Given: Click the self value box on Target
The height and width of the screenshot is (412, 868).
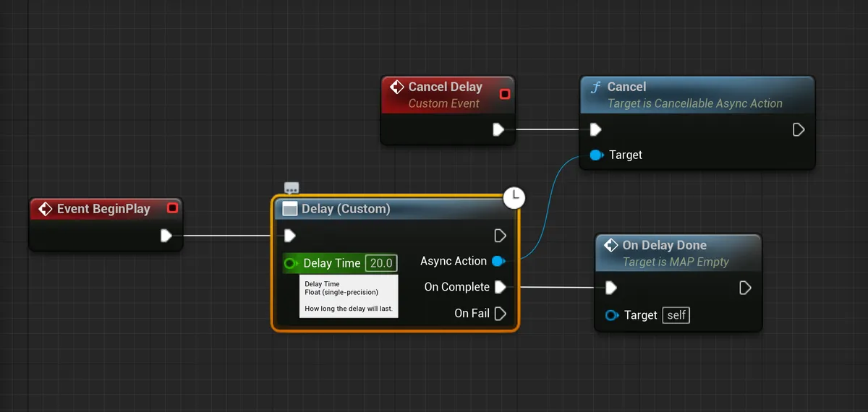Looking at the screenshot, I should (676, 315).
